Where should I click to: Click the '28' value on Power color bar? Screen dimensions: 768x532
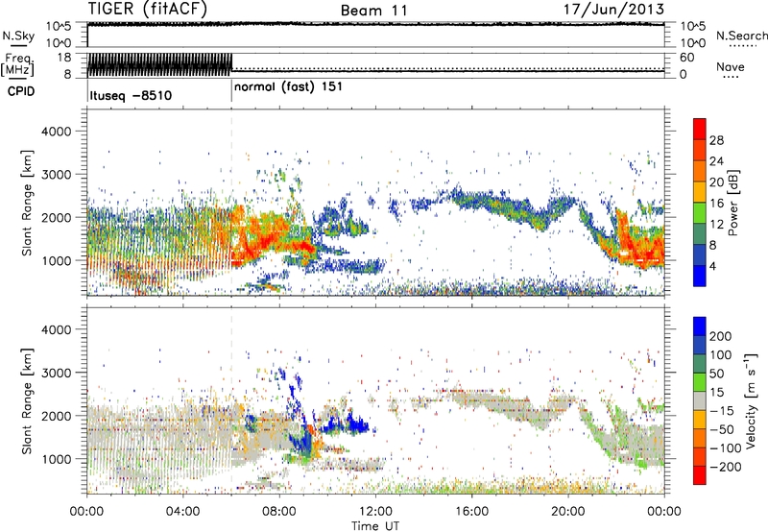(716, 140)
